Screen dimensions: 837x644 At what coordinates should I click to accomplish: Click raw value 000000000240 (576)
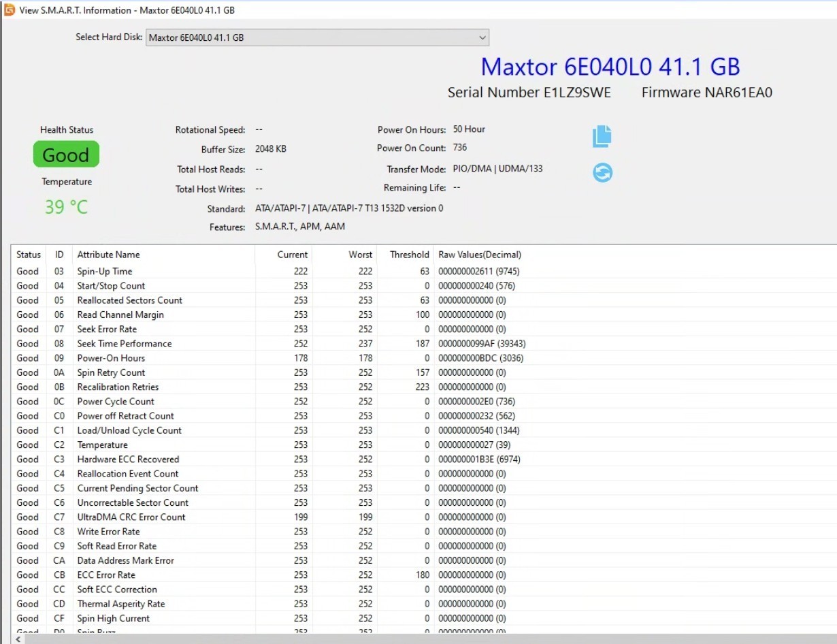477,286
